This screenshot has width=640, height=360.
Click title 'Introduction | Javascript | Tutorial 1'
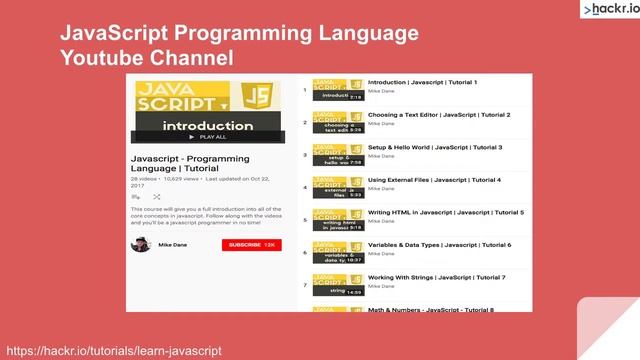[422, 82]
